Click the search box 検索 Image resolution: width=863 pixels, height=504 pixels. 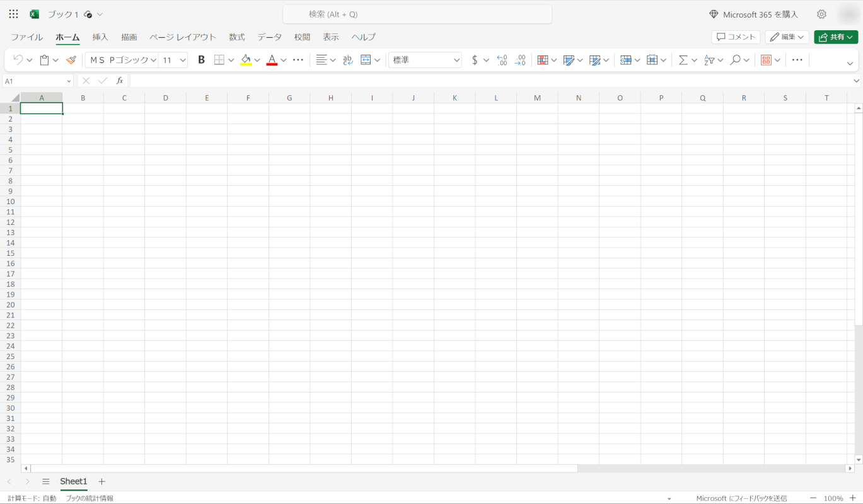coord(417,14)
